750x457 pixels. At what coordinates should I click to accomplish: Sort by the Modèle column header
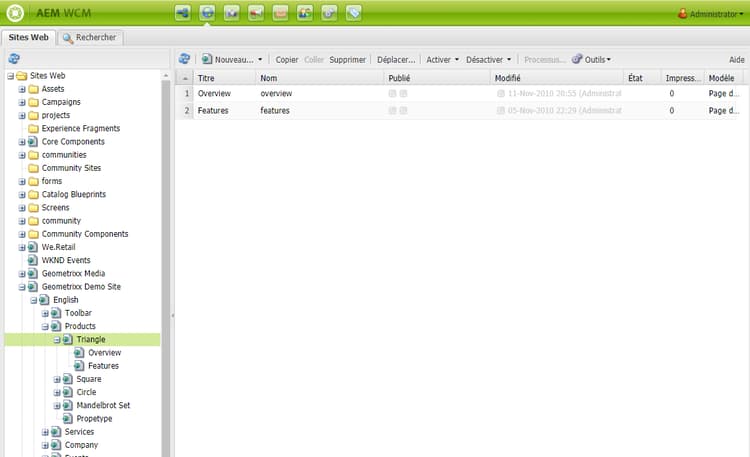click(x=724, y=78)
